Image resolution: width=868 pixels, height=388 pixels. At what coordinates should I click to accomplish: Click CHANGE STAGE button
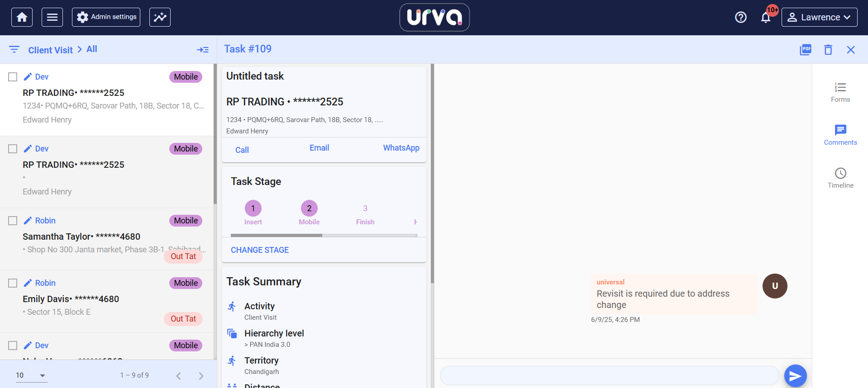click(260, 250)
